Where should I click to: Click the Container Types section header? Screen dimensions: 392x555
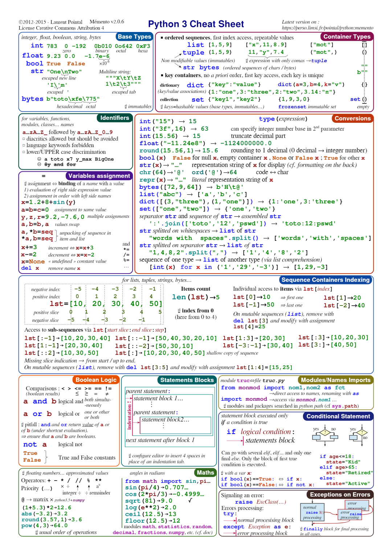click(x=347, y=37)
